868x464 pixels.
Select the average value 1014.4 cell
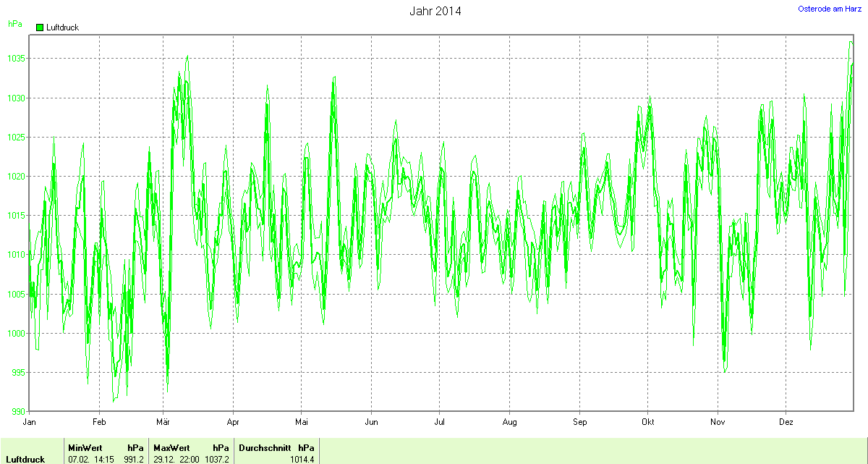pos(302,459)
